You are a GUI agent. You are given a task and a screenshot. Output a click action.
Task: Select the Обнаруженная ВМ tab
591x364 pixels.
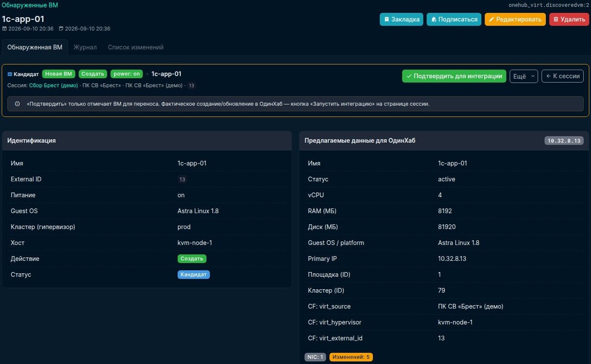[x=35, y=47]
